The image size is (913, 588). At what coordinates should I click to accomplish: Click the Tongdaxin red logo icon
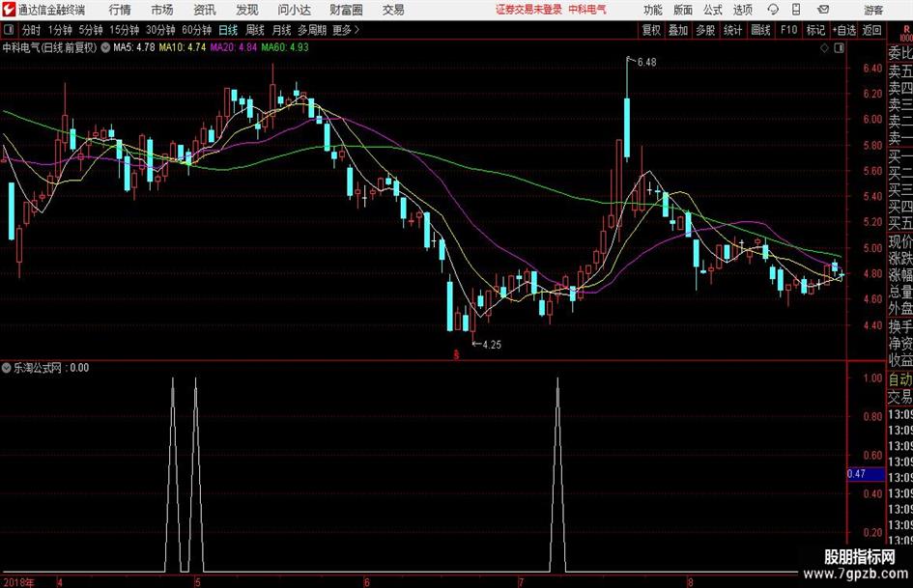10,10
